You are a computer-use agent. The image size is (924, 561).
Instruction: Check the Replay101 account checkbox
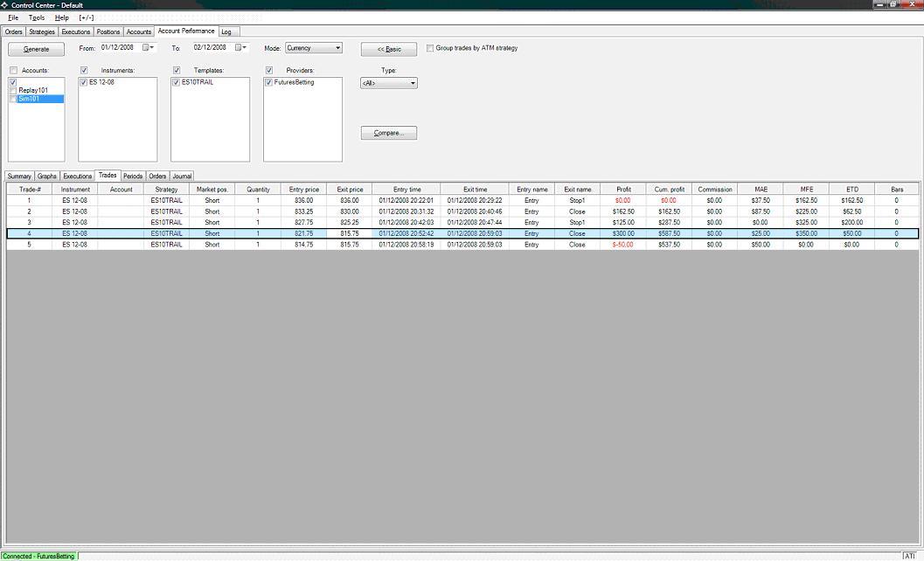(x=13, y=91)
